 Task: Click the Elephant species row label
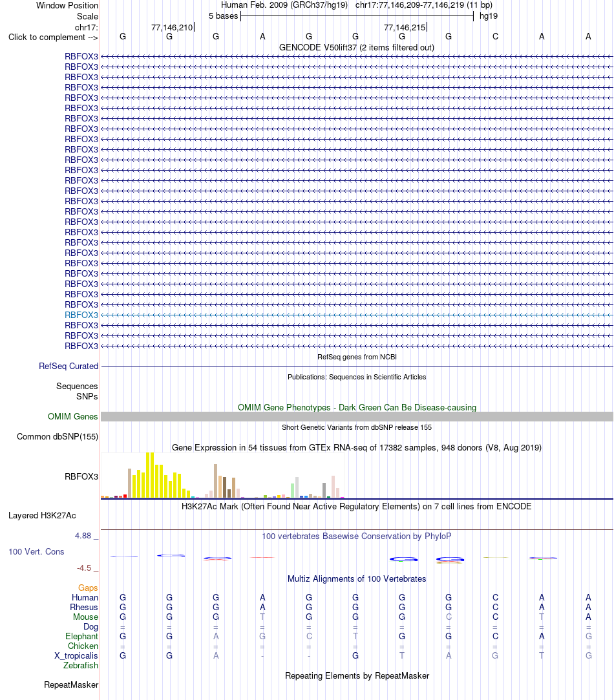81,636
